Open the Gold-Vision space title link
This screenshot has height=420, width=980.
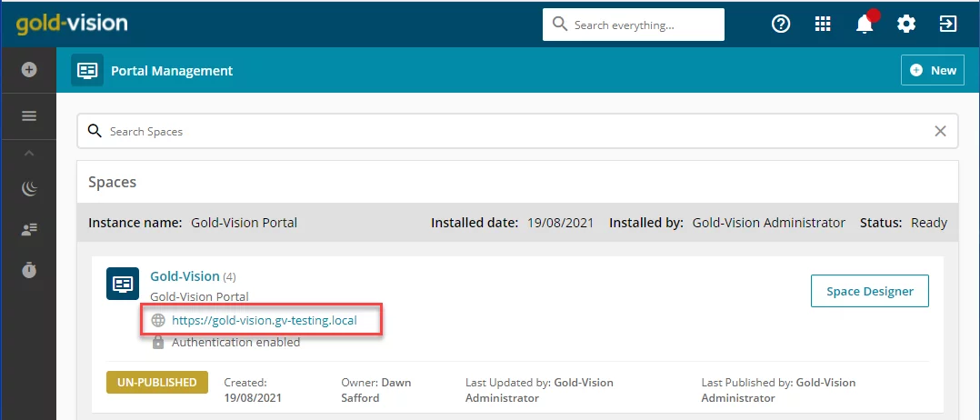click(x=185, y=276)
